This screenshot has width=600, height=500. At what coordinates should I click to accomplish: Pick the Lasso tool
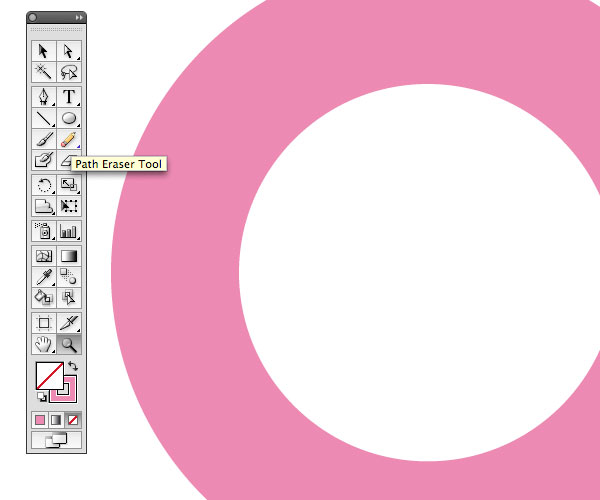coord(69,72)
